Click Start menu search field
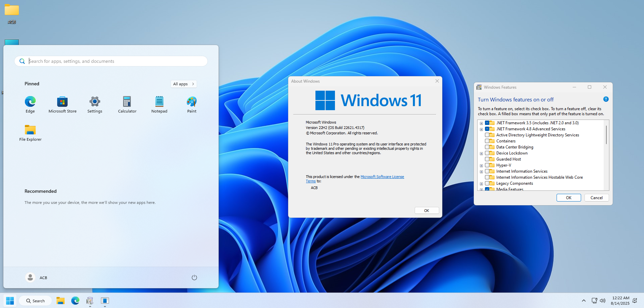Image resolution: width=644 pixels, height=308 pixels. [111, 61]
